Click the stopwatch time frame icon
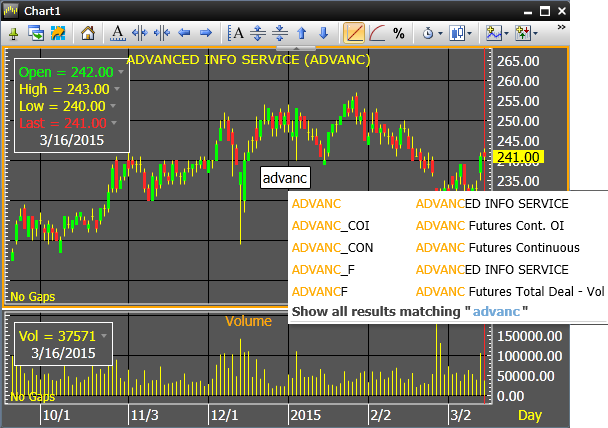The width and height of the screenshot is (608, 428). point(428,34)
